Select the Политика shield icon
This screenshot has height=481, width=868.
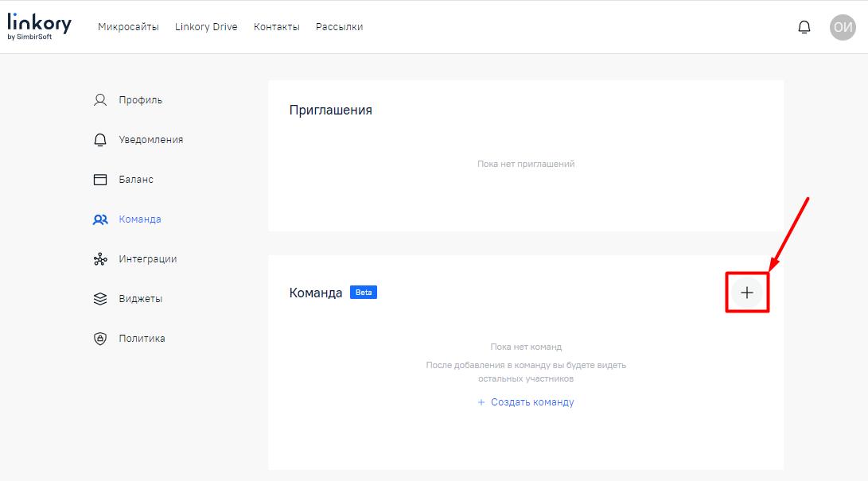(x=99, y=338)
